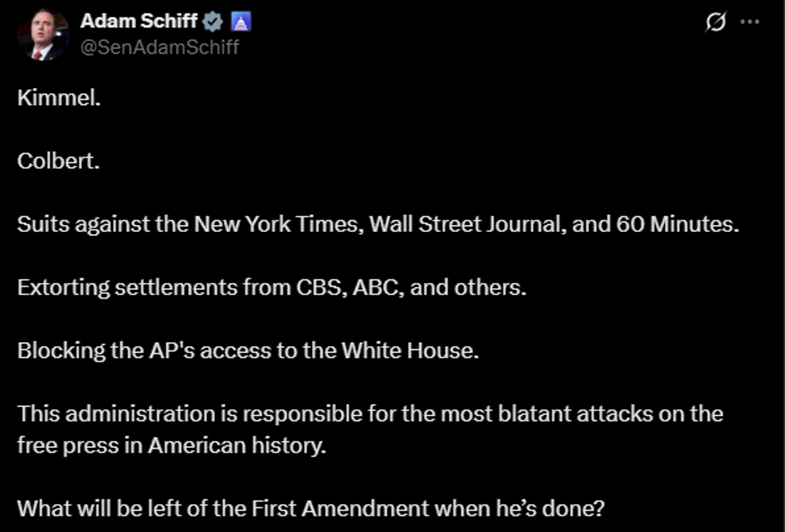Screen dimensions: 785x532
Task: Click "free press in American history" line
Action: [171, 445]
